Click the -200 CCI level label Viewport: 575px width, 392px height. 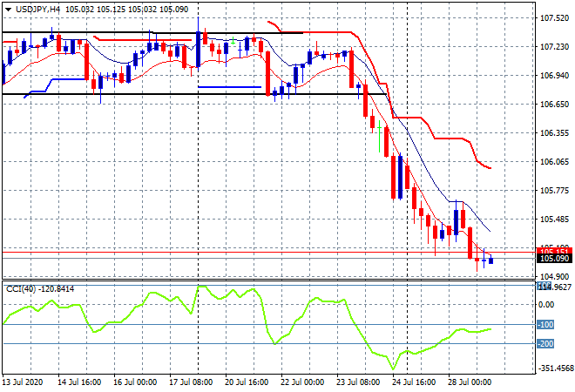[545, 343]
